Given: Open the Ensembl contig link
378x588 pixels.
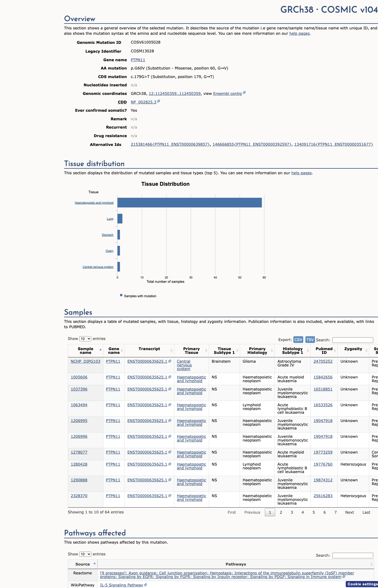Looking at the screenshot, I should (227, 94).
